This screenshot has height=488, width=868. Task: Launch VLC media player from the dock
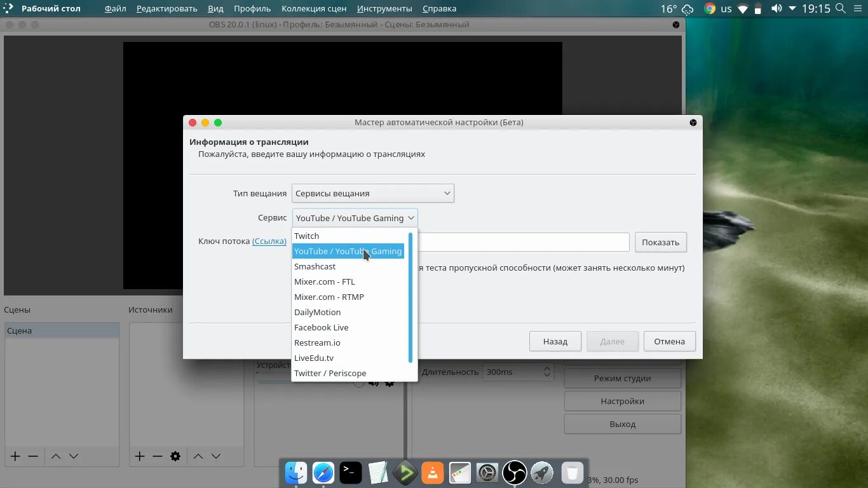[433, 473]
